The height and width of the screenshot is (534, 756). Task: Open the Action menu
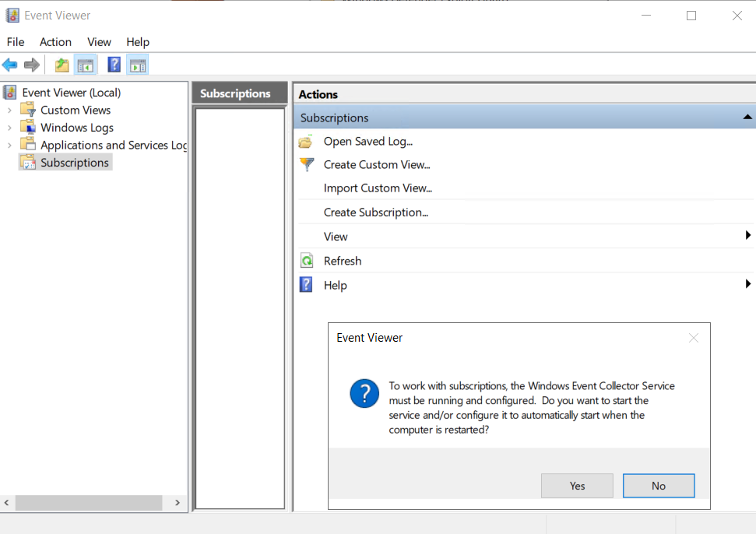coord(55,42)
